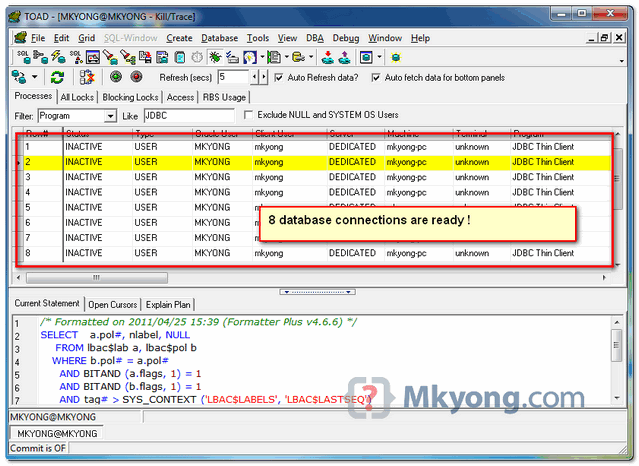Expand the session connections dropdown arrow

click(35, 77)
